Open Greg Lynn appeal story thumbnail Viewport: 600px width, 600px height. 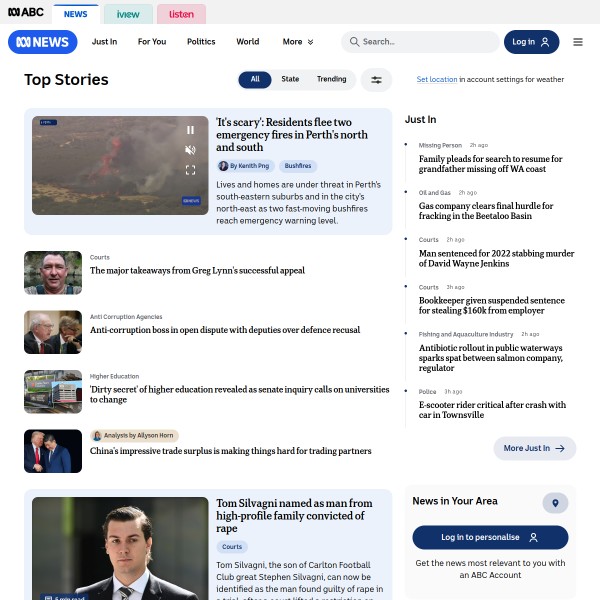[x=53, y=273]
